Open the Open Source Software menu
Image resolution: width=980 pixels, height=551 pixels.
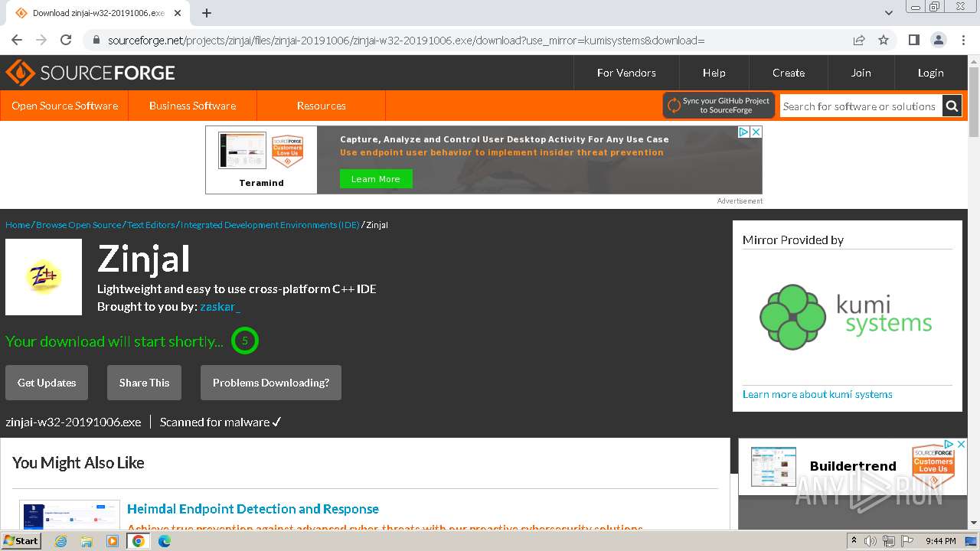pos(64,106)
